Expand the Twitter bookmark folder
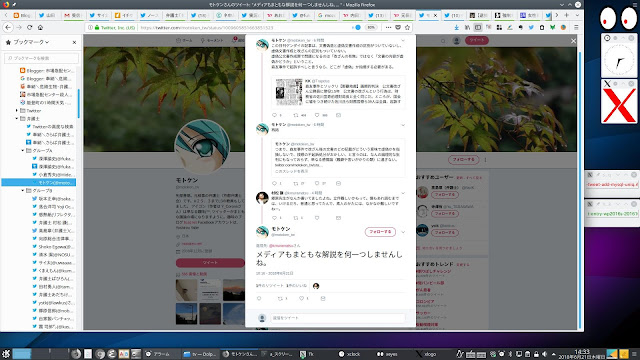 point(17,111)
